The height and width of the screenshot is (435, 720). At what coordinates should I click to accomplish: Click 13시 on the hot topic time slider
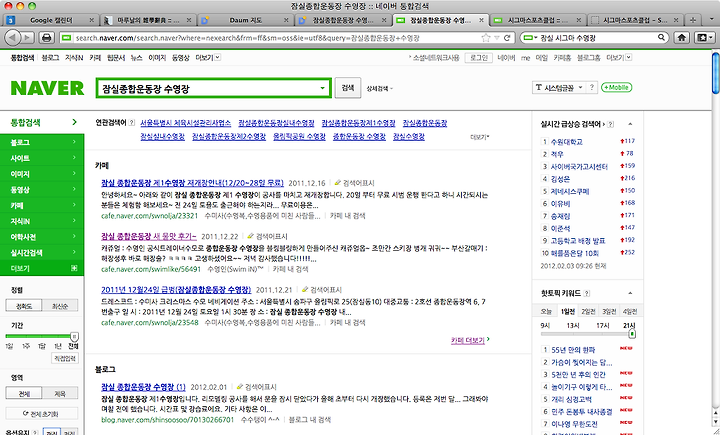(x=573, y=325)
